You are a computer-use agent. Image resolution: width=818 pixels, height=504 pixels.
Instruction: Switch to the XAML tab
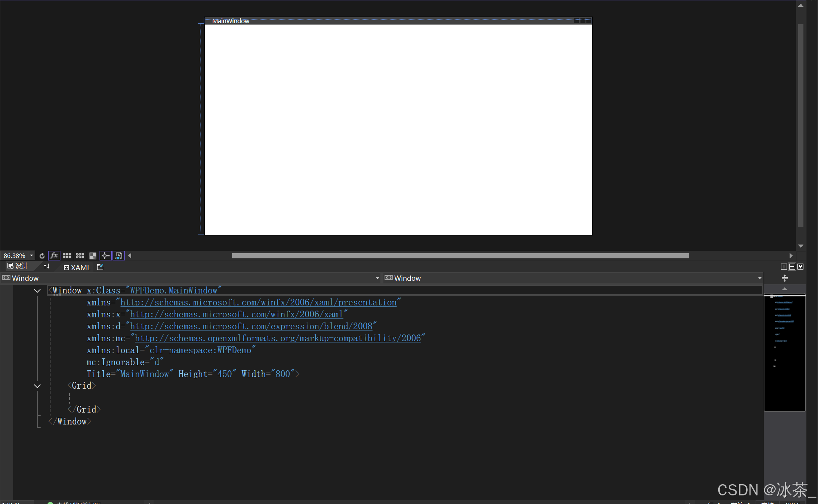[x=77, y=268]
